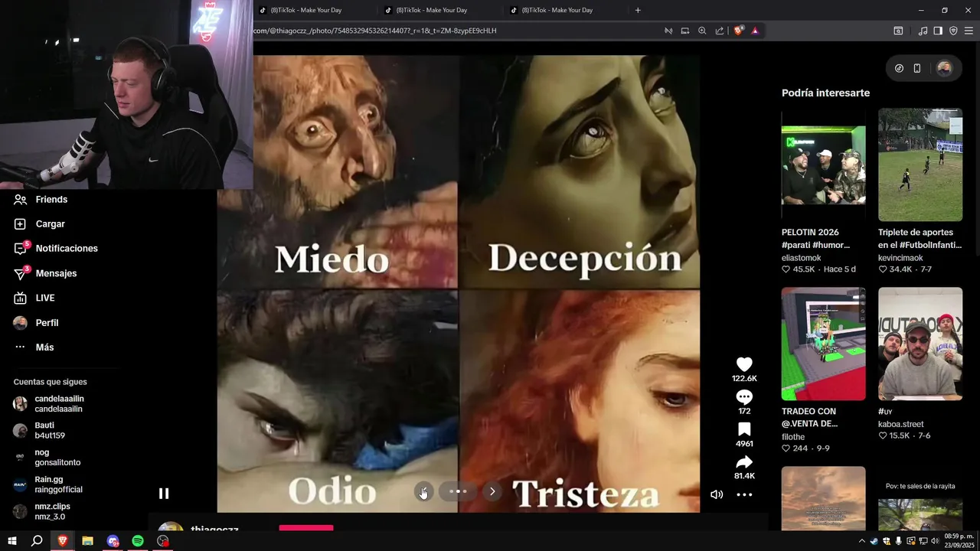Click the browser address bar URL

[375, 31]
